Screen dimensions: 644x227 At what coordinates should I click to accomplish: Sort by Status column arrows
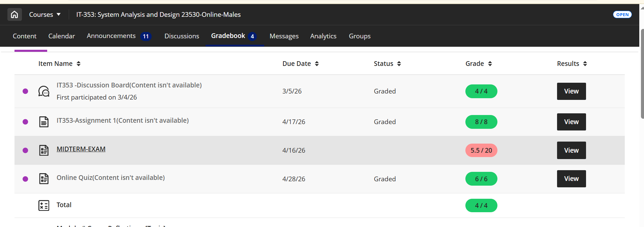pos(399,64)
